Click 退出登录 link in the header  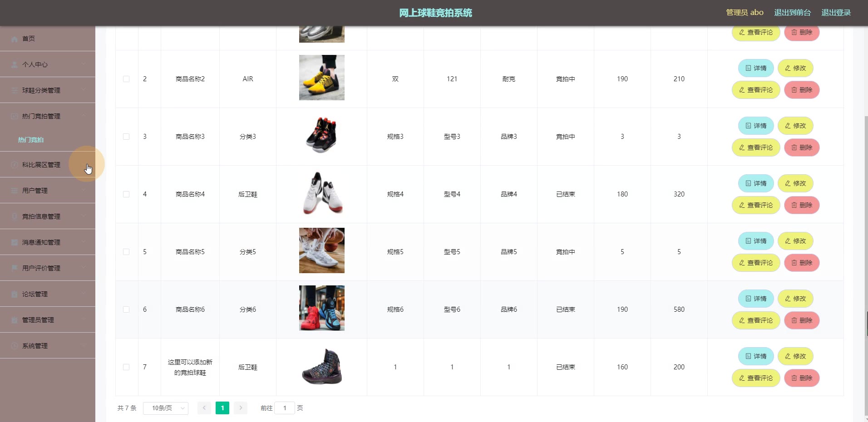(x=836, y=13)
